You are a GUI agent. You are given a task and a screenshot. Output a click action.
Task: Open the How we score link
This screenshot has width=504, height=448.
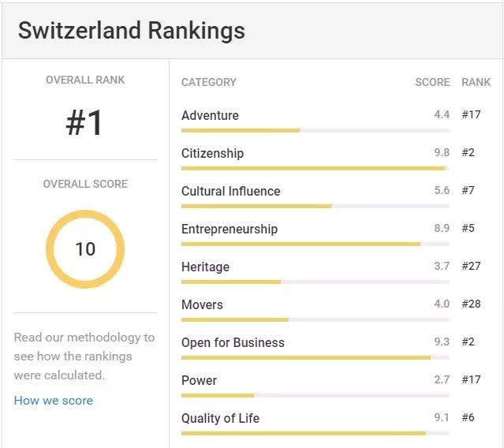[53, 401]
